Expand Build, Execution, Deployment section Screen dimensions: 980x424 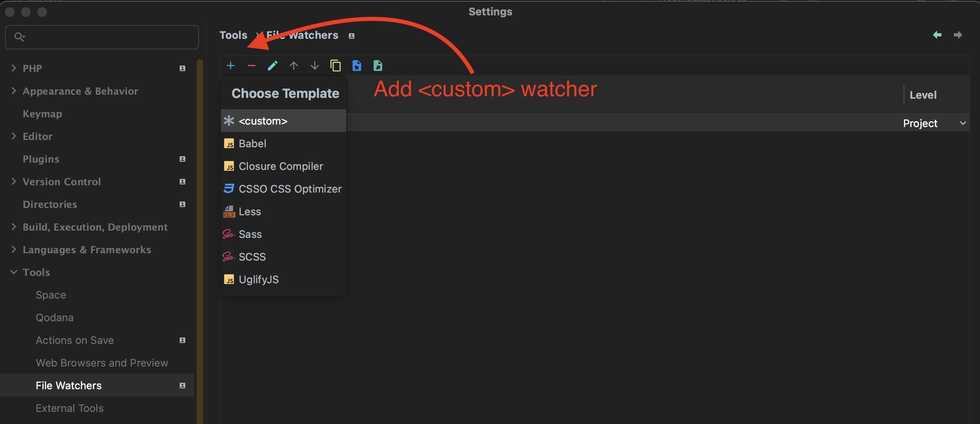[x=14, y=227]
